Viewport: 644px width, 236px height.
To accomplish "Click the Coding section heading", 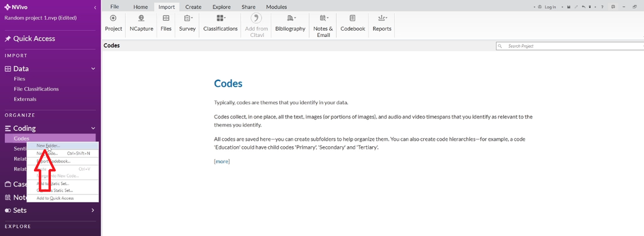I will pyautogui.click(x=25, y=128).
